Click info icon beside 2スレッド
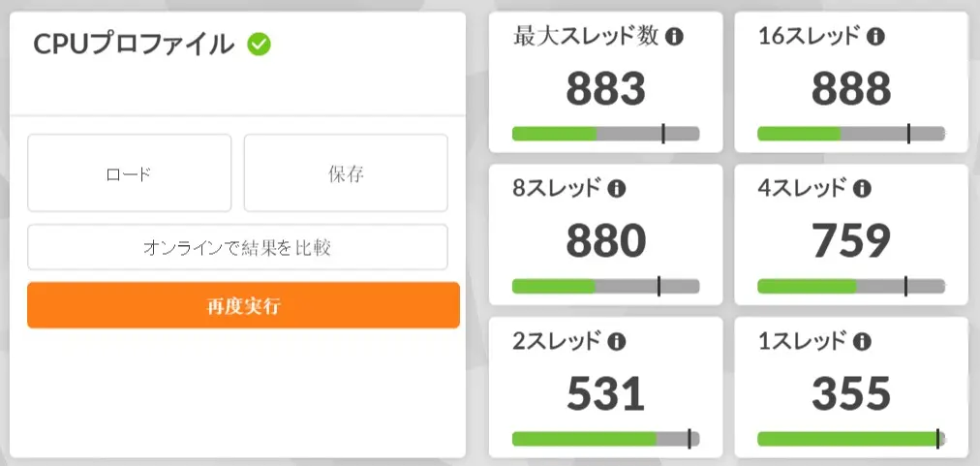 tap(616, 341)
